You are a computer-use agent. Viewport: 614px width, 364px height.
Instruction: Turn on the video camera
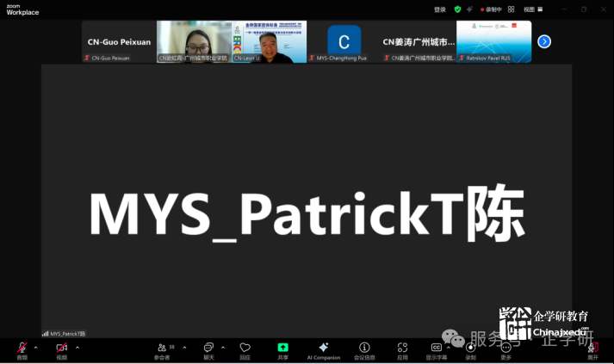61,348
